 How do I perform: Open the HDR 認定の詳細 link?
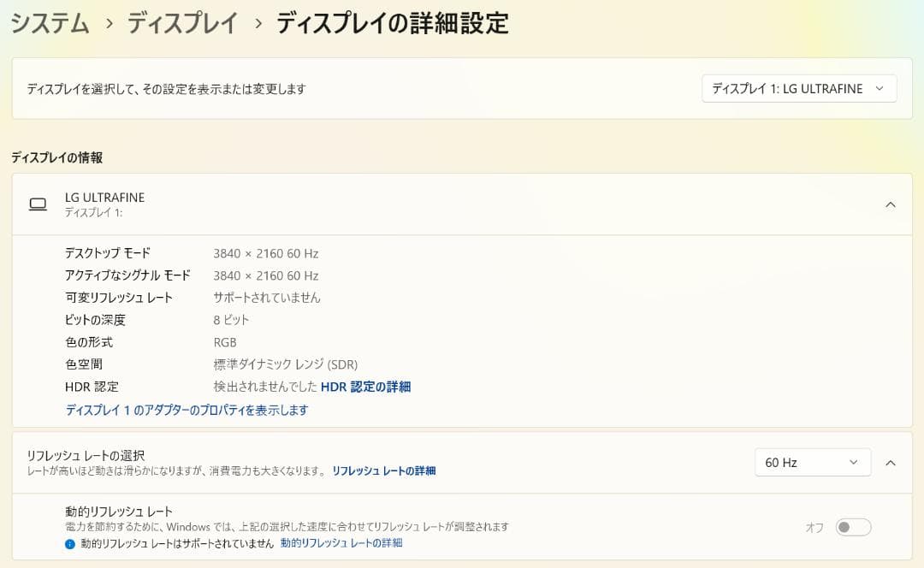368,386
